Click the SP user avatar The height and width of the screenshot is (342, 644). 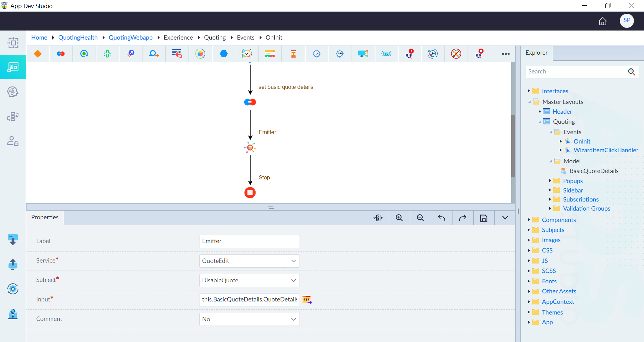pos(627,21)
